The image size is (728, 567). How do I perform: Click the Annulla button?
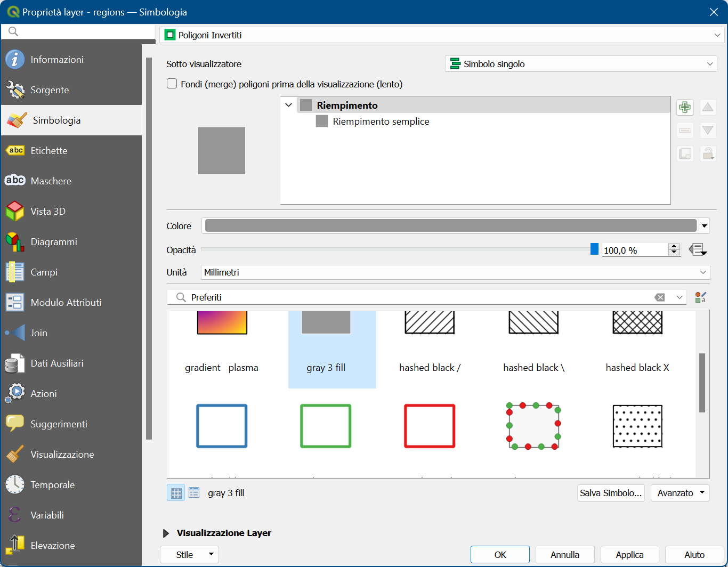coord(565,555)
